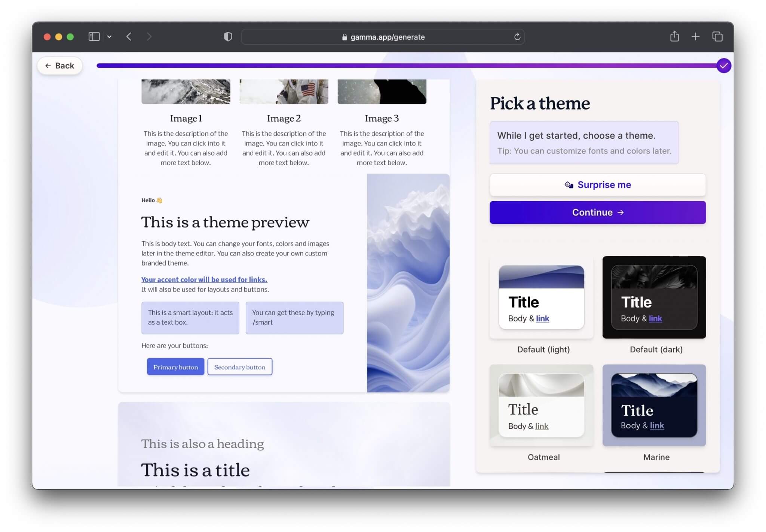Select the Marine theme
766x532 pixels.
653,406
